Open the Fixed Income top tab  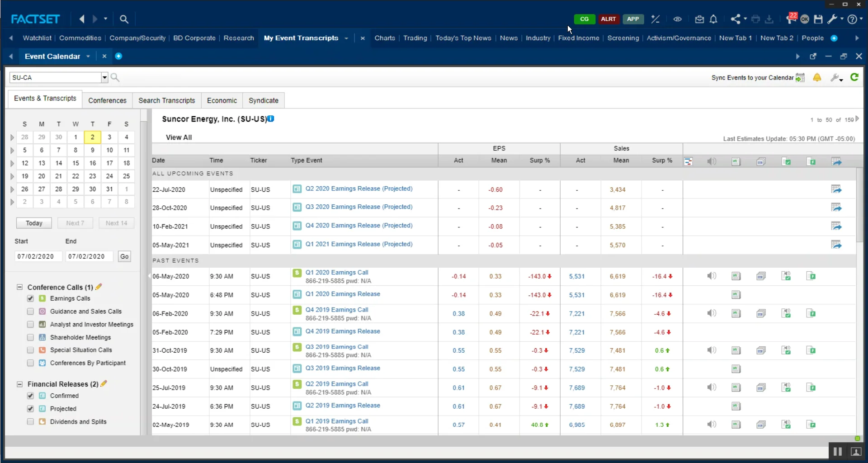pyautogui.click(x=578, y=38)
